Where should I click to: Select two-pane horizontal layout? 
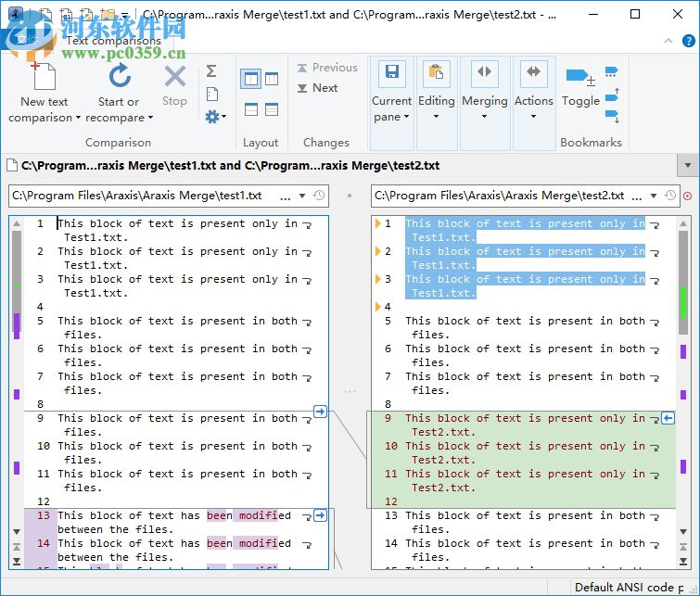click(x=249, y=109)
